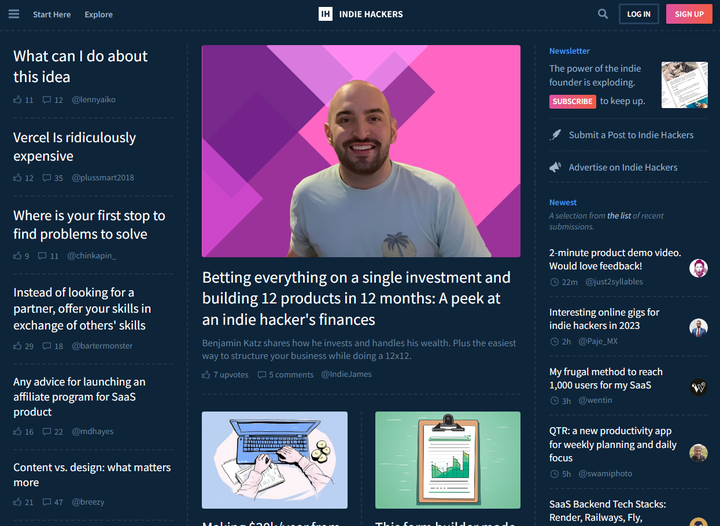Click the rocket icon for Submit a Post
The height and width of the screenshot is (526, 720).
tap(556, 135)
